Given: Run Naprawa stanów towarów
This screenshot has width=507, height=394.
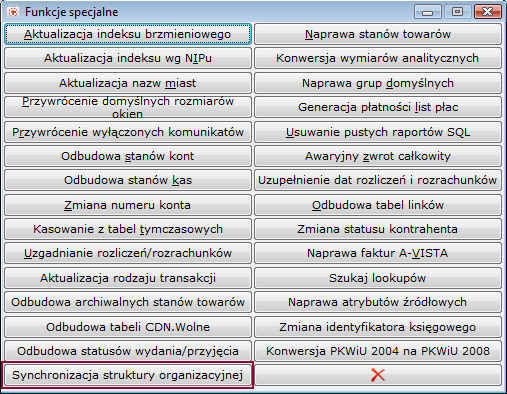Looking at the screenshot, I should point(378,34).
